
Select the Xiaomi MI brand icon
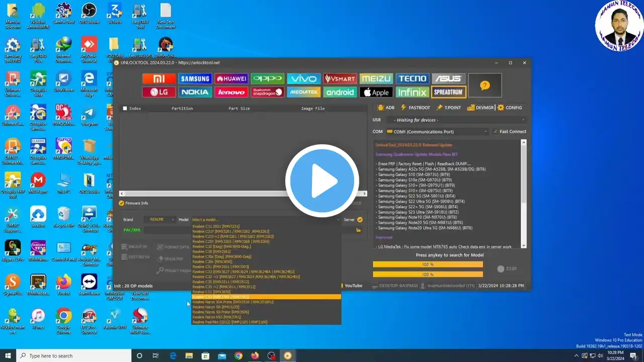point(159,78)
